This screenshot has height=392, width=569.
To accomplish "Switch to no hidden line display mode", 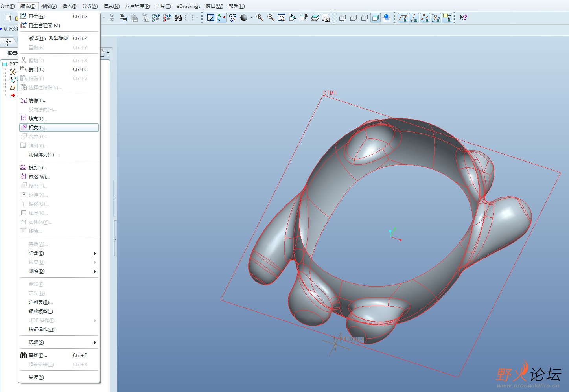I will [x=365, y=18].
